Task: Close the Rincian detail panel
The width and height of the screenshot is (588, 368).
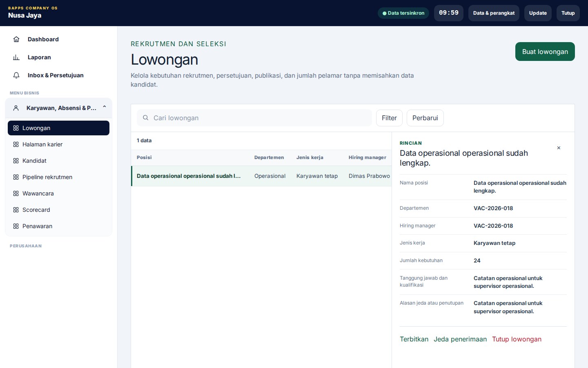Action: [x=559, y=148]
